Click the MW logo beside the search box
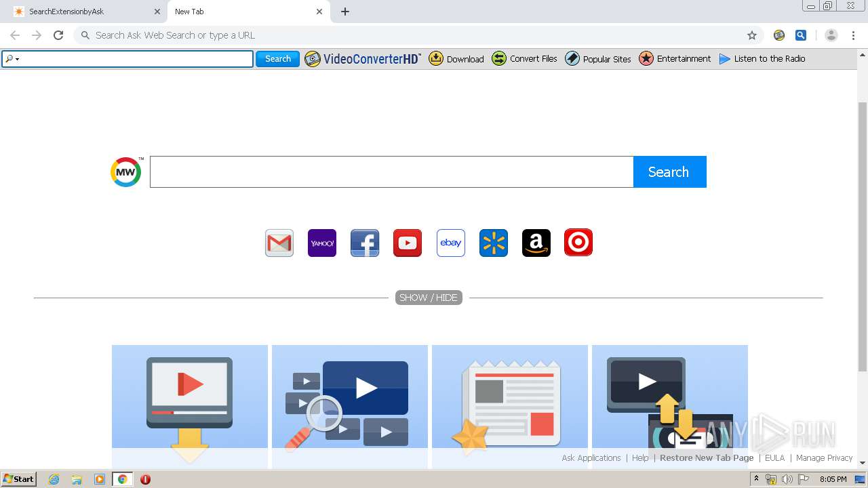Image resolution: width=868 pixels, height=488 pixels. pyautogui.click(x=126, y=172)
